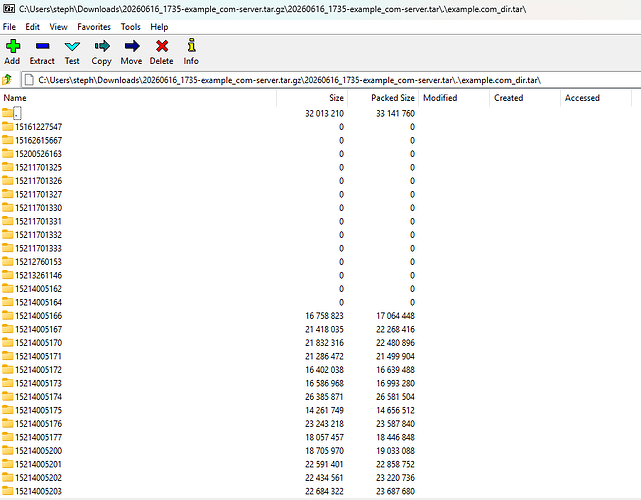This screenshot has width=641, height=500.
Task: Select folder name 15214005202
Action: click(x=38, y=478)
